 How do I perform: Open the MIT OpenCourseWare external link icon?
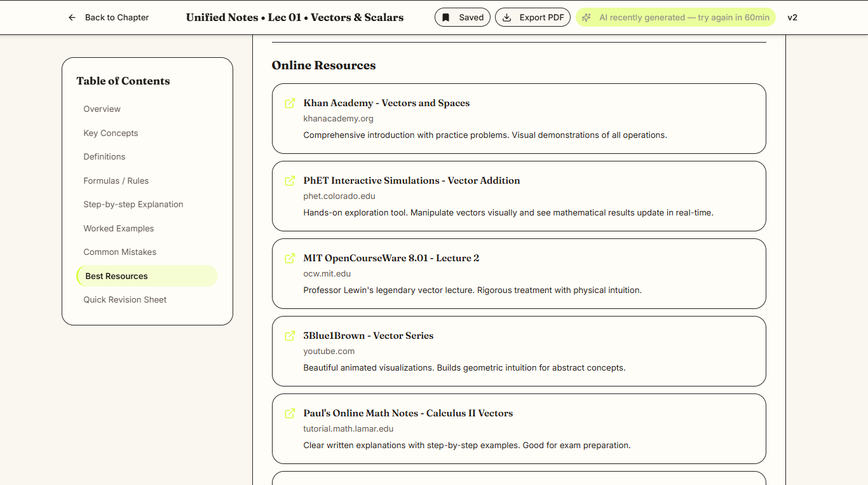coord(290,258)
